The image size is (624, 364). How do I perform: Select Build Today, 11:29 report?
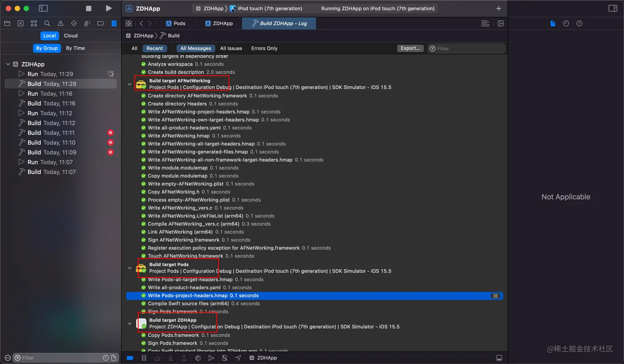click(61, 84)
